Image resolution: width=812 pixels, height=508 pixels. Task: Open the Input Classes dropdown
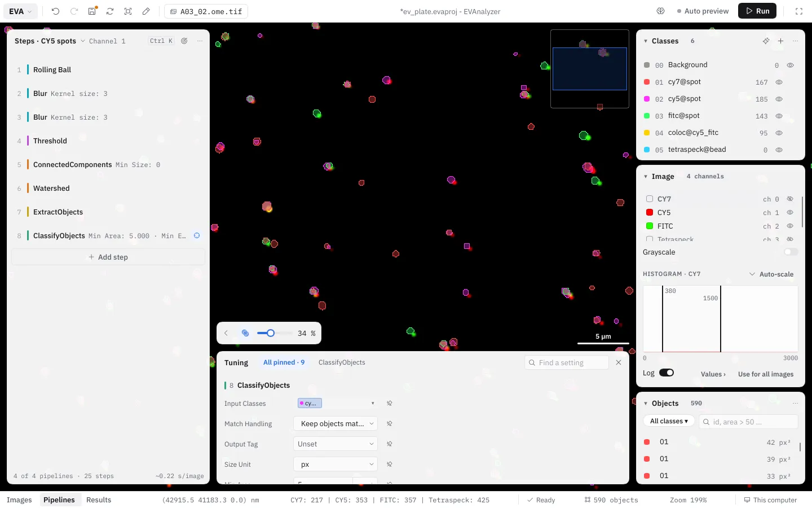tap(336, 403)
